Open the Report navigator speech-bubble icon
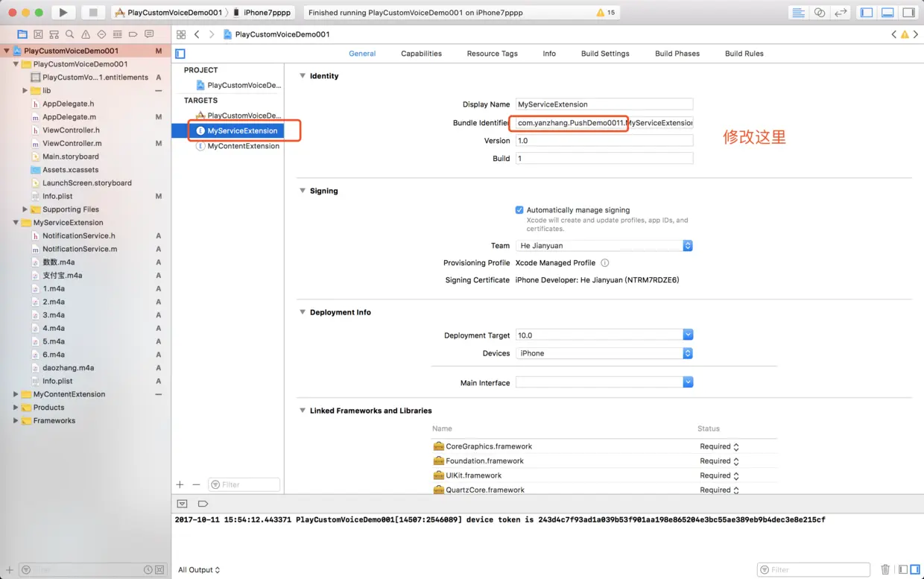The image size is (924, 579). click(149, 34)
